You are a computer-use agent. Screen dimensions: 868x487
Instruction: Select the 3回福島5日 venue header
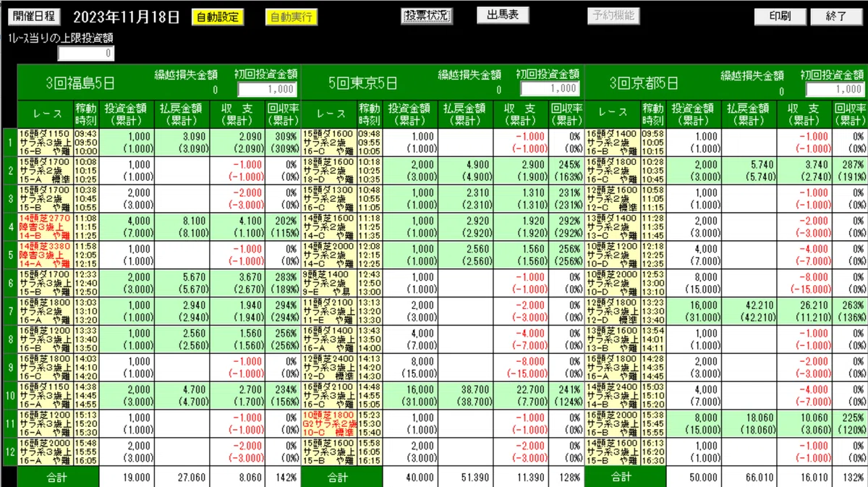(x=80, y=82)
